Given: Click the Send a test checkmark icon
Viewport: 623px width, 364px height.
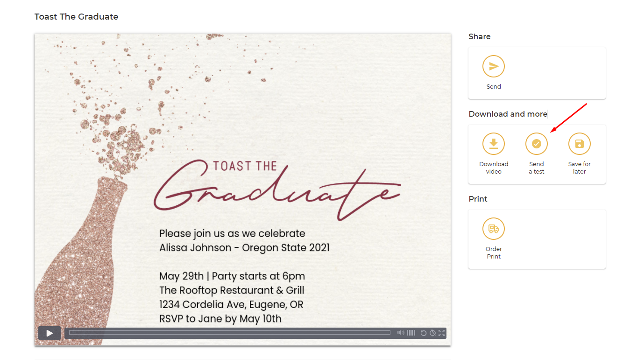Looking at the screenshot, I should click(537, 144).
